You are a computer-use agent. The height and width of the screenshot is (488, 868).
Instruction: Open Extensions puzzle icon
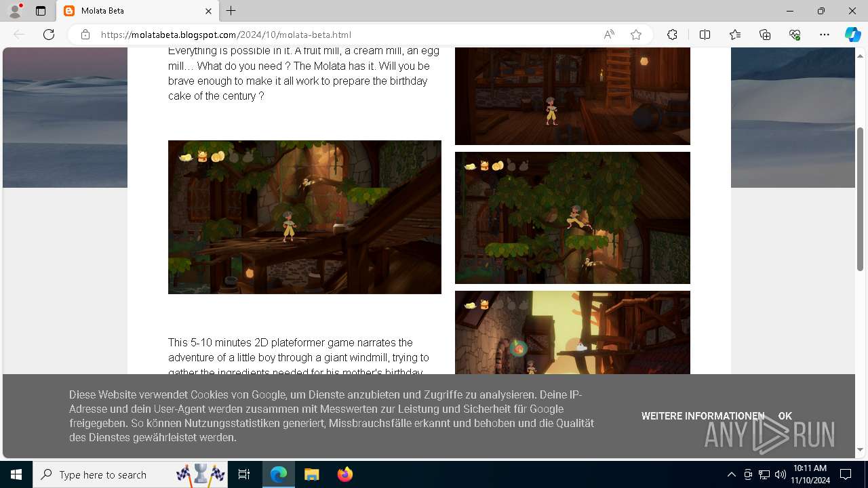tap(672, 35)
